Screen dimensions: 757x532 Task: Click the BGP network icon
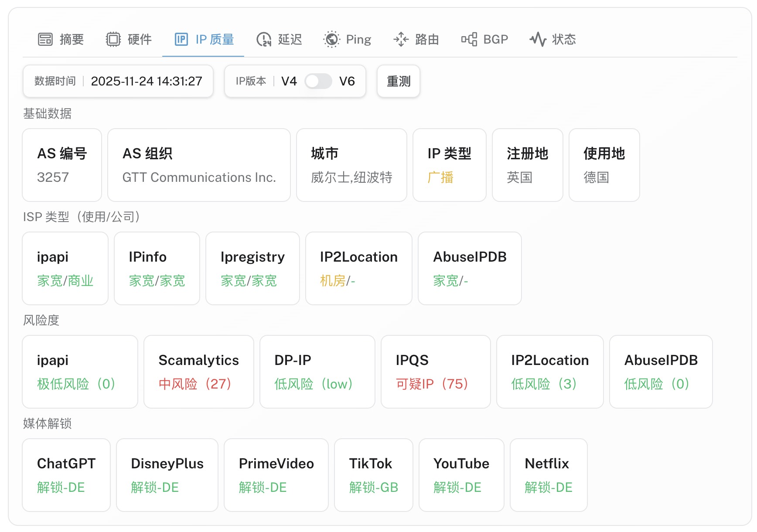click(x=469, y=39)
